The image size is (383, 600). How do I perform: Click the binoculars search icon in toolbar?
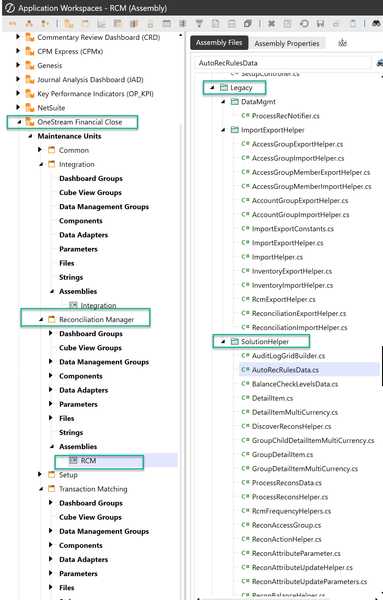(376, 24)
